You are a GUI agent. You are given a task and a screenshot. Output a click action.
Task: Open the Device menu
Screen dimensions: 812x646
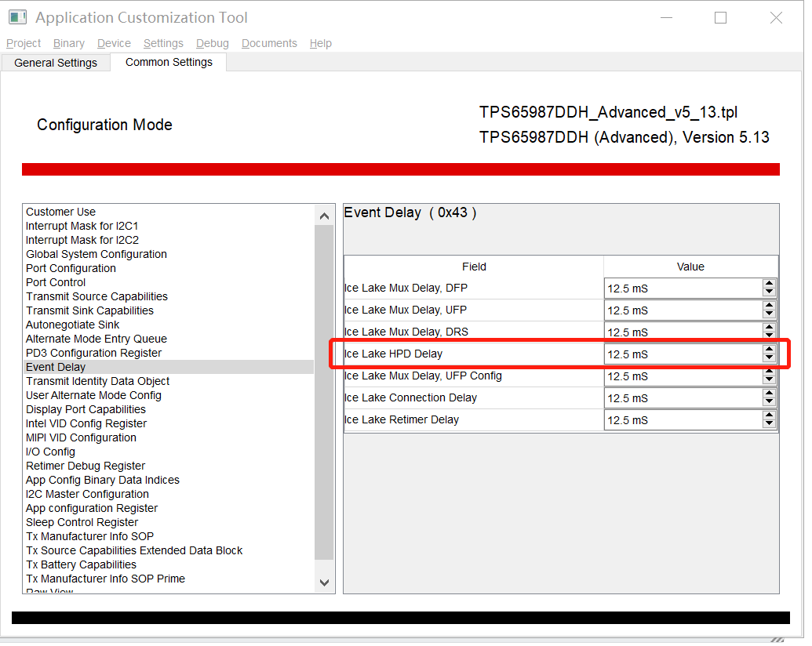click(114, 43)
